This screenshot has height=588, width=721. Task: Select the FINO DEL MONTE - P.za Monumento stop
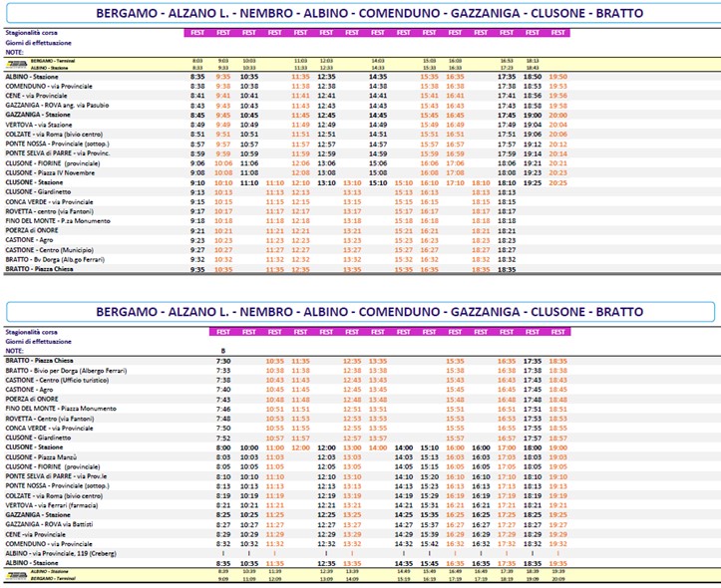pos(58,221)
